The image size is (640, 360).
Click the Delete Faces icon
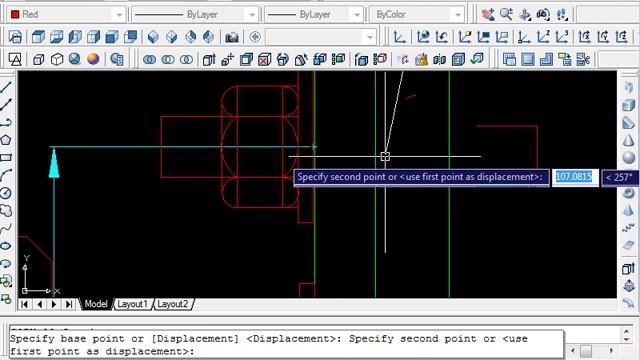tap(264, 60)
